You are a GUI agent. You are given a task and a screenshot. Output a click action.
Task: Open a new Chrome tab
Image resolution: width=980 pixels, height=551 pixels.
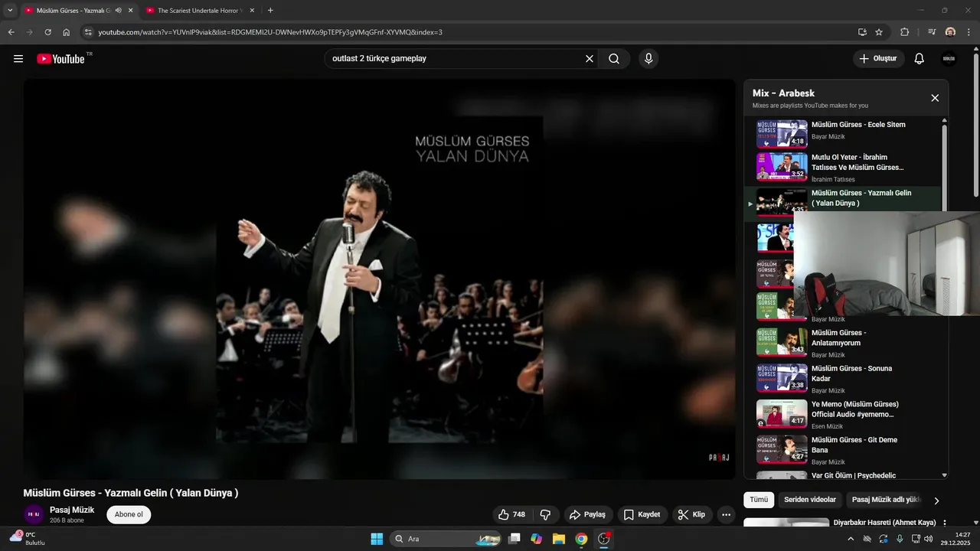(x=270, y=11)
